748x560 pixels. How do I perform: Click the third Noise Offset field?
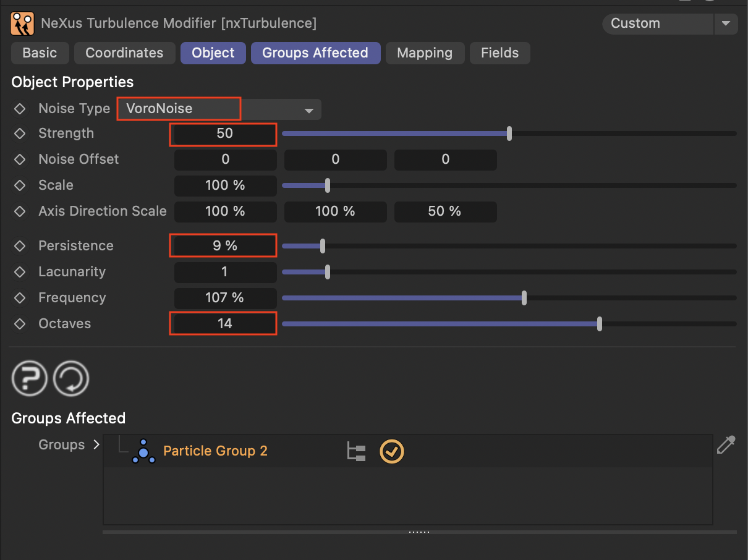click(x=446, y=159)
